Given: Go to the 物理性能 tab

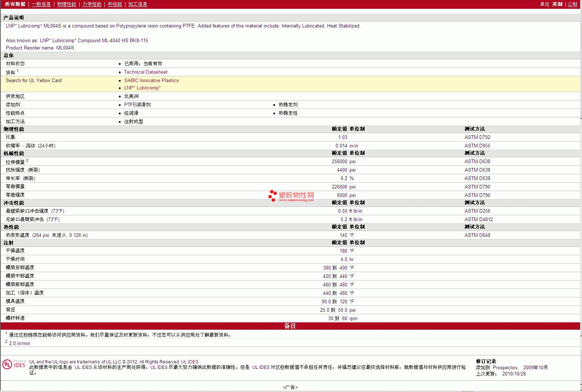Looking at the screenshot, I should (x=66, y=4).
